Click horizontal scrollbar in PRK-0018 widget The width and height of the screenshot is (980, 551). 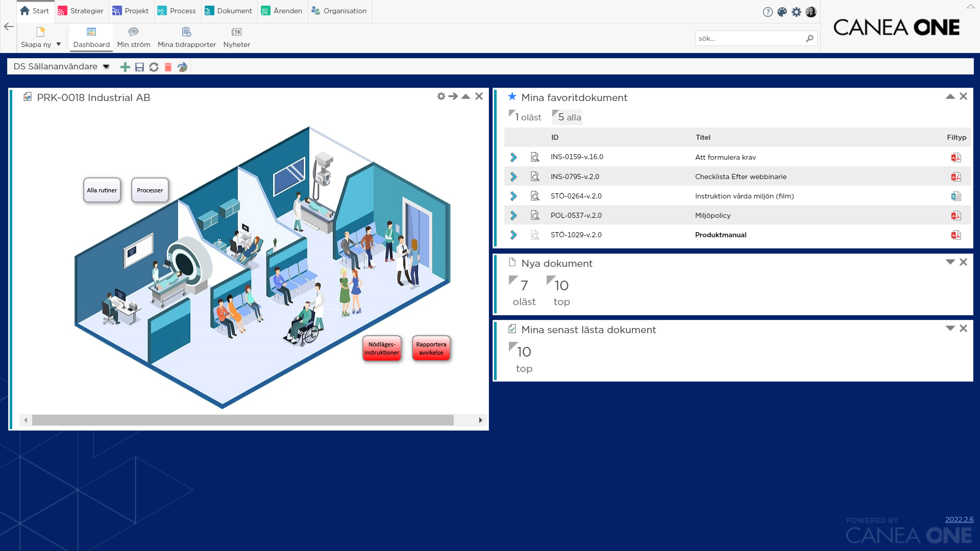pos(242,420)
